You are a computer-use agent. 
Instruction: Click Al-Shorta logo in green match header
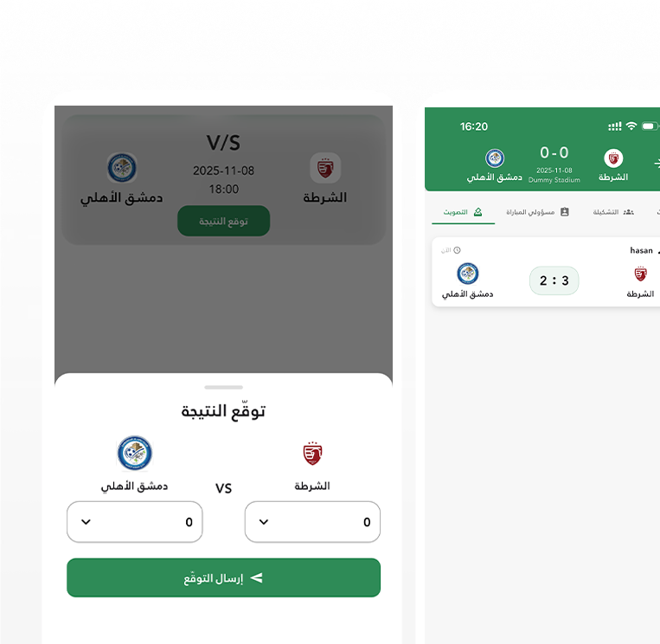pyautogui.click(x=613, y=158)
